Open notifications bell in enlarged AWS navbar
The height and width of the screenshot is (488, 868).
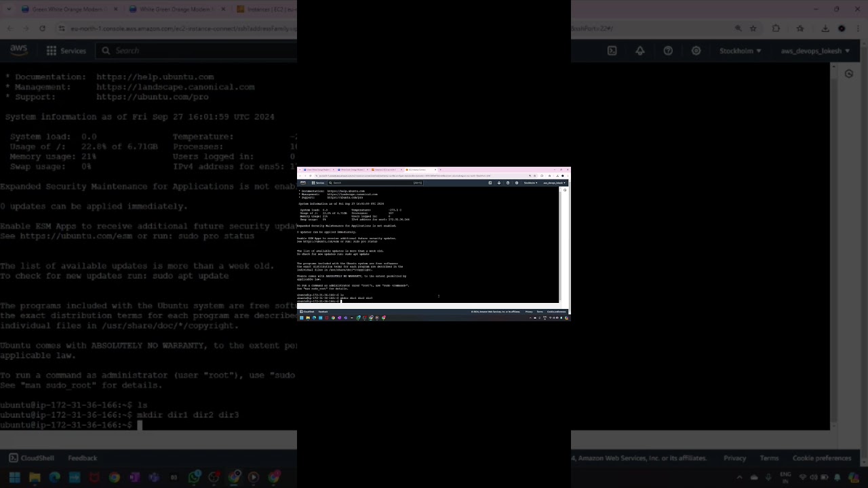640,51
